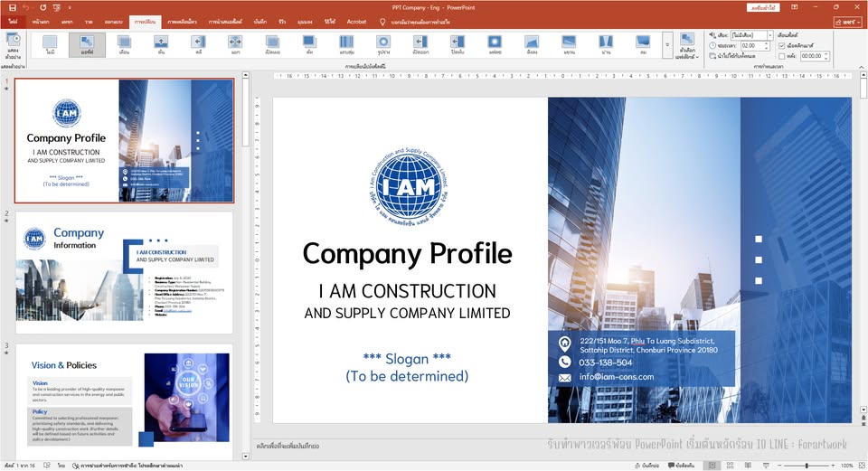The height and width of the screenshot is (471, 868).
Task: Apply the Uncover transition
Action: (420, 44)
